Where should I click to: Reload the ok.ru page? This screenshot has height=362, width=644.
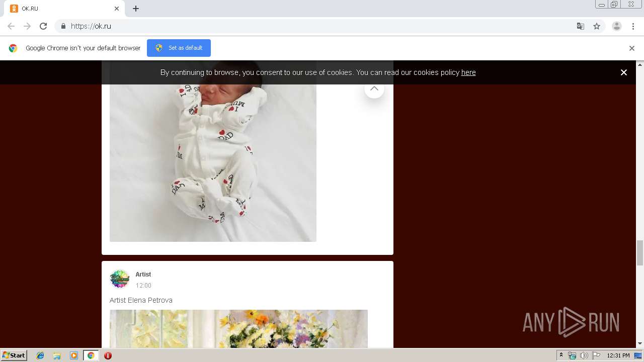coord(43,26)
